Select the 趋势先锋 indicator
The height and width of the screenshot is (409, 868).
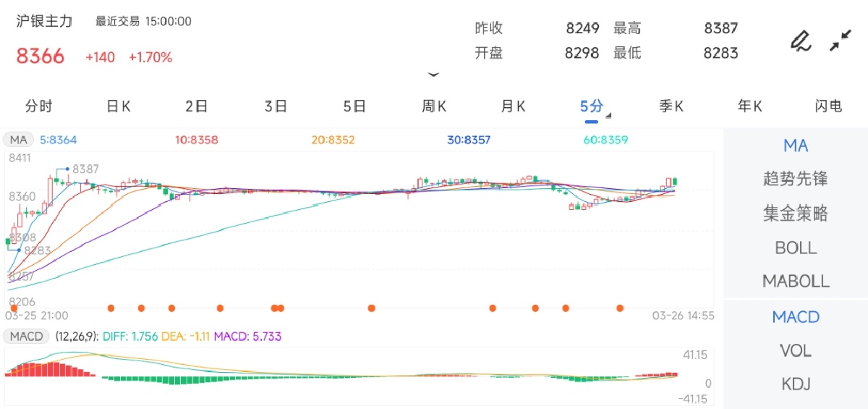pos(796,179)
